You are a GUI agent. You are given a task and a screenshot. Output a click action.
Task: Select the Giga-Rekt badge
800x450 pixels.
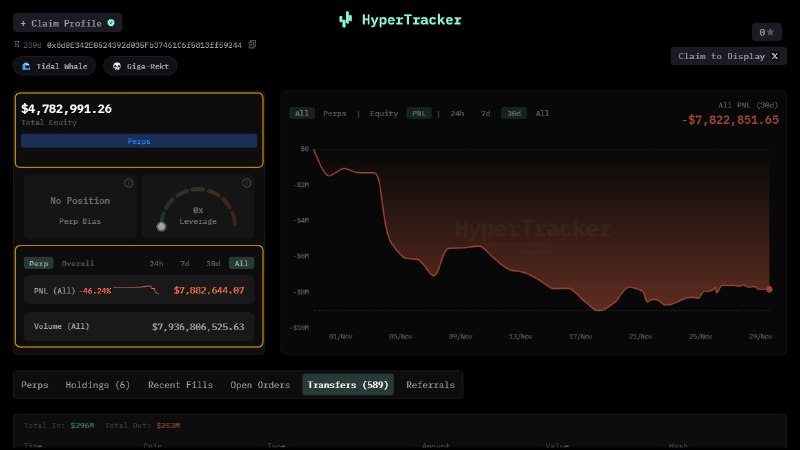[x=140, y=66]
